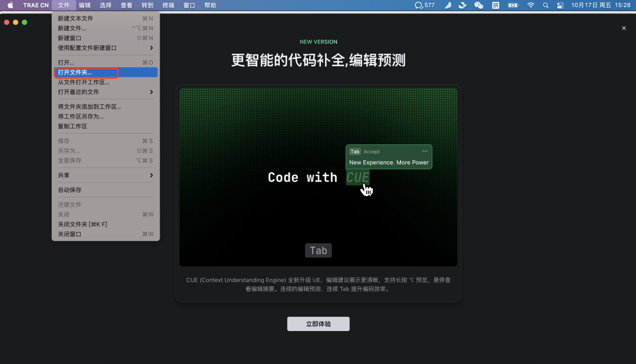Screen dimensions: 636x364
Task: Click the input method grid icon
Action: pyautogui.click(x=496, y=5)
